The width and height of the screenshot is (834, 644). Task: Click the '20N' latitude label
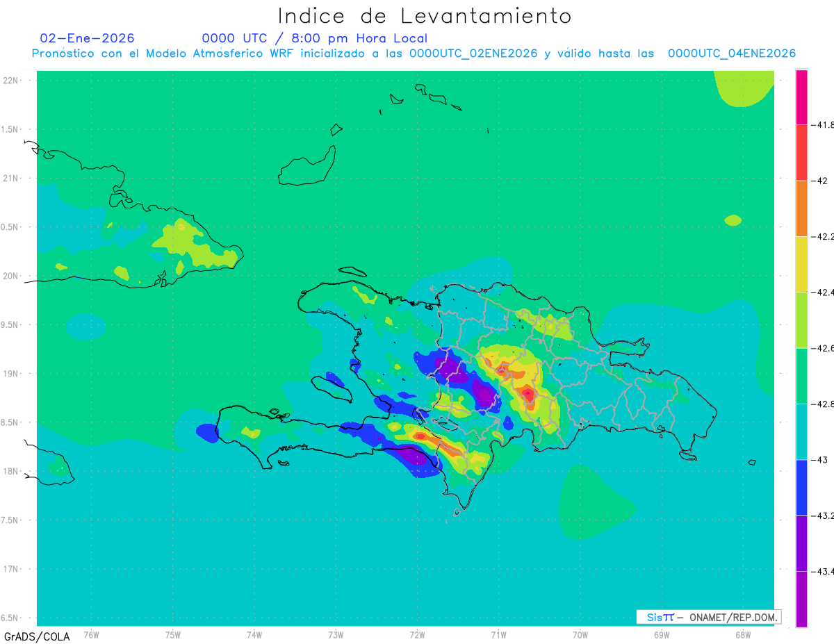(12, 276)
